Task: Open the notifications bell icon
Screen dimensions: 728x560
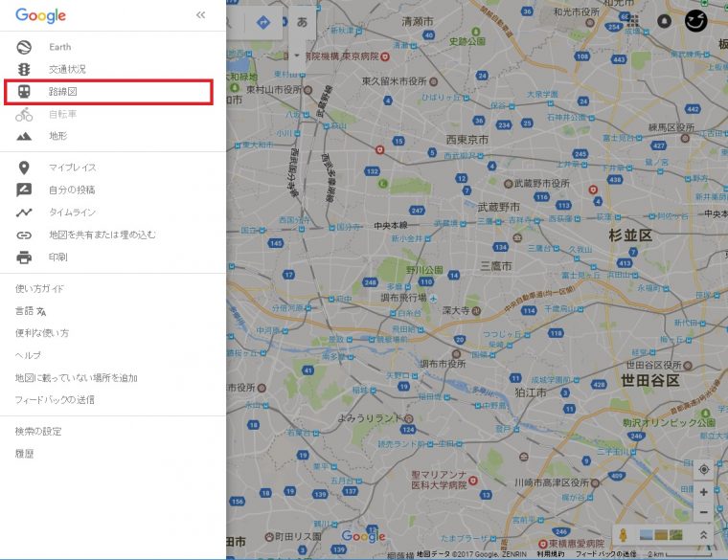Action: pyautogui.click(x=665, y=21)
